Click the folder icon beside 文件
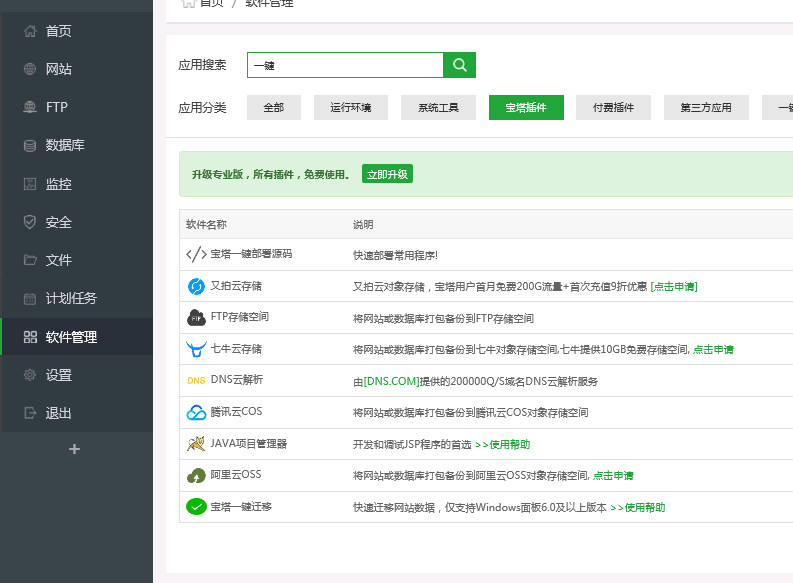793x583 pixels. (x=30, y=260)
